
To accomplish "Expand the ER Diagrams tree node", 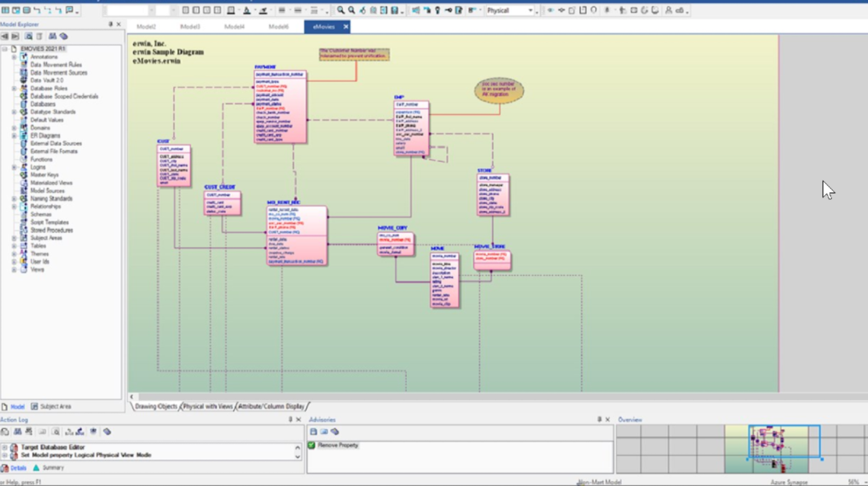I will tap(14, 136).
